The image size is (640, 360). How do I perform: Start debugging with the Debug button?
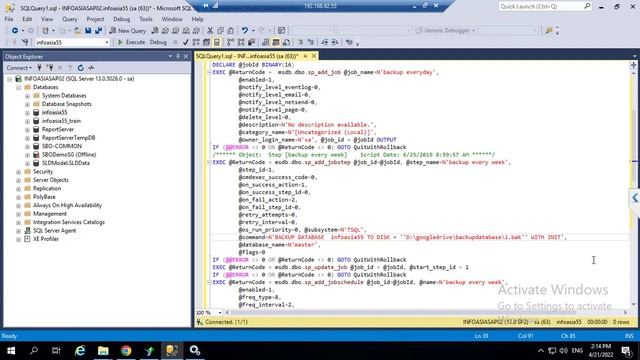(x=158, y=42)
